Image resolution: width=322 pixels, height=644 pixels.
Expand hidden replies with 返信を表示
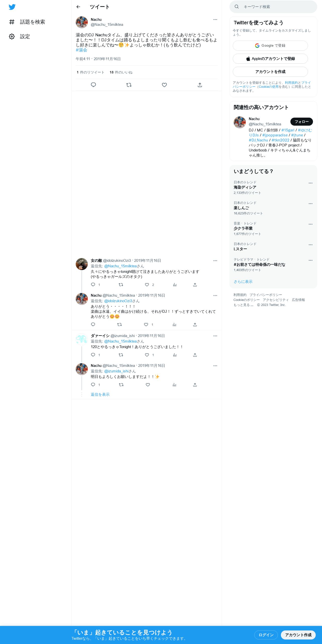tap(100, 394)
